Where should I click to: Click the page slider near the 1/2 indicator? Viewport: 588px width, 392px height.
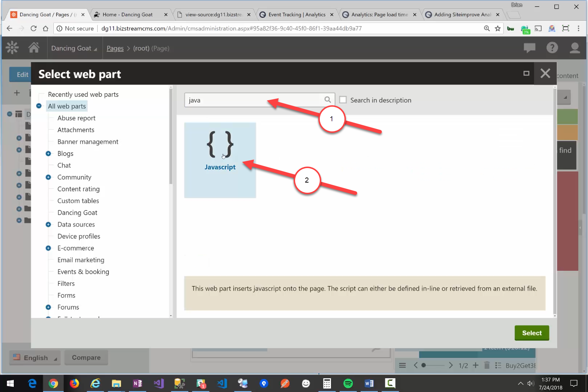[424, 365]
